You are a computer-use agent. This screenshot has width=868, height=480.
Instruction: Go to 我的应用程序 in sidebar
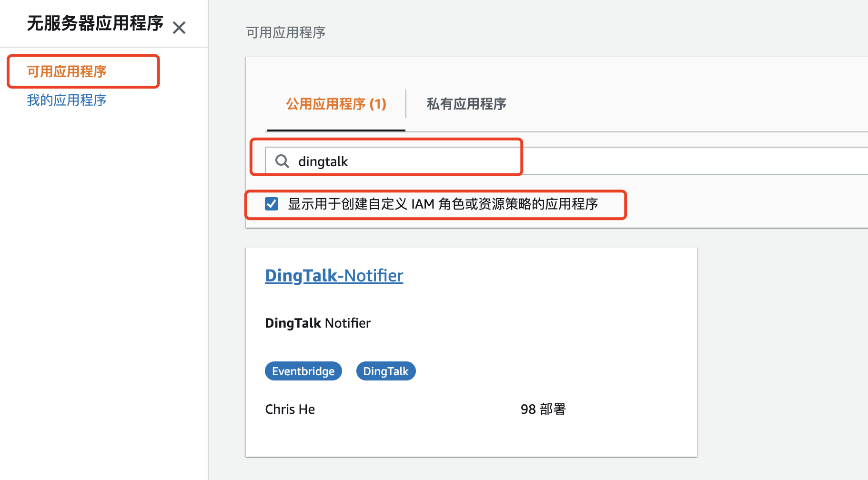click(x=67, y=100)
